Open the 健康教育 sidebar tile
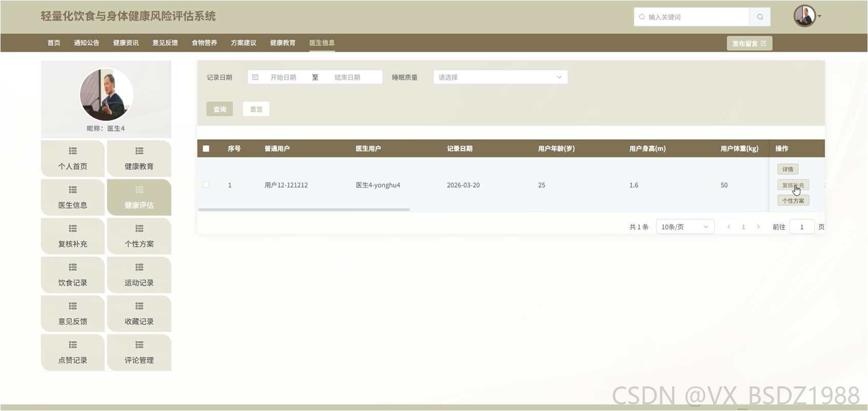This screenshot has height=411, width=868. (139, 159)
